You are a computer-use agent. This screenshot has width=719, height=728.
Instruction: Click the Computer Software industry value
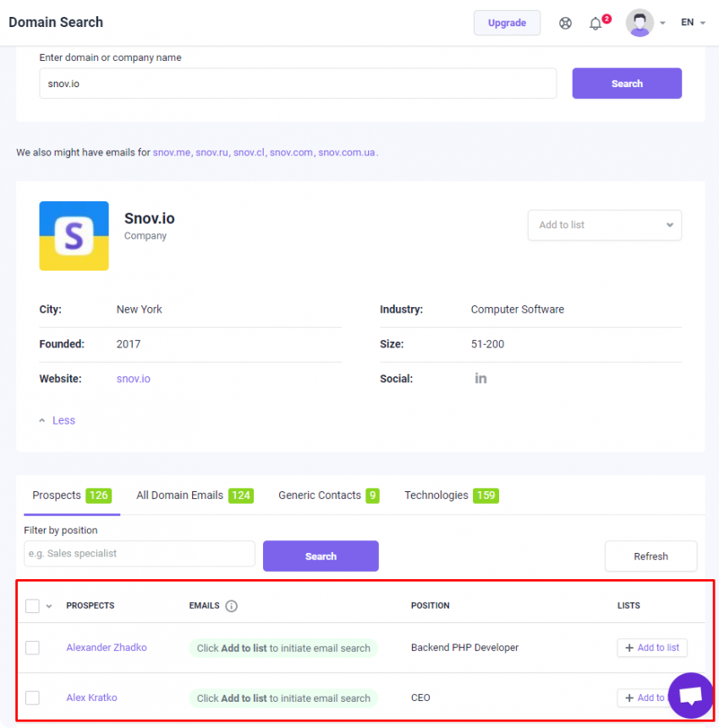click(518, 309)
